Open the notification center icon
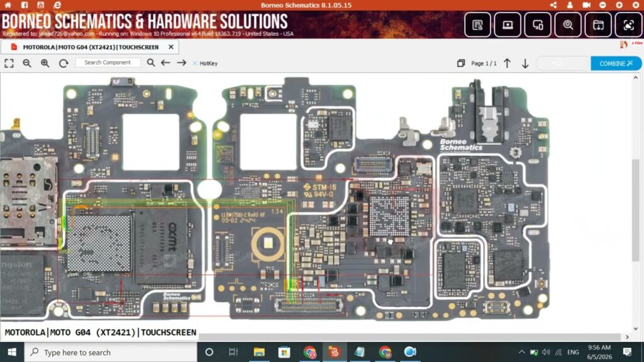The width and height of the screenshot is (644, 362). coord(627,352)
